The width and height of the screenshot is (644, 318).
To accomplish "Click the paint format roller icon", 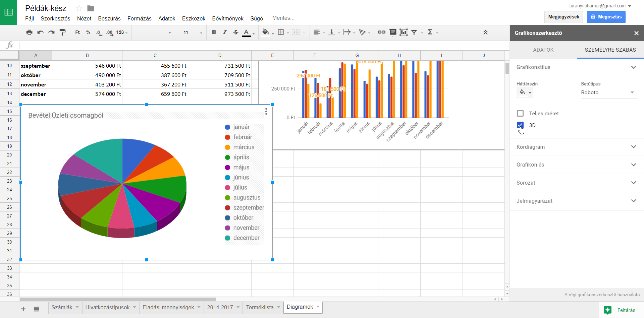I will pyautogui.click(x=62, y=32).
